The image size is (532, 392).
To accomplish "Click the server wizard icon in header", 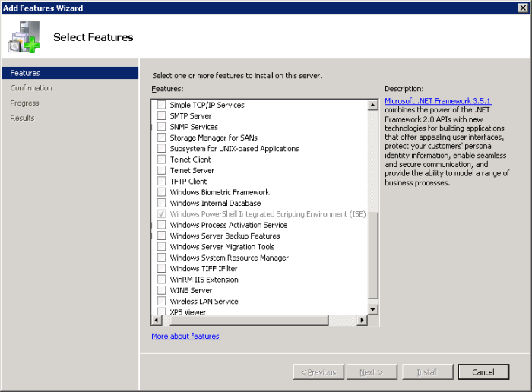I will coord(25,37).
